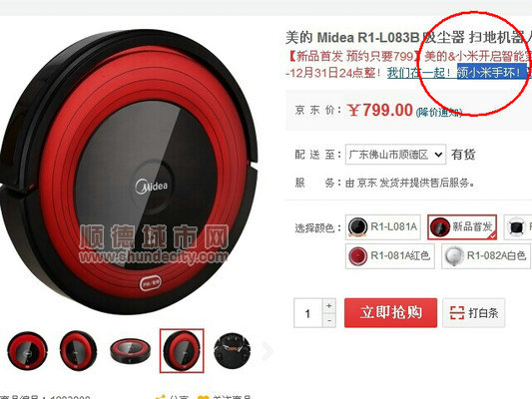
Task: Choose the R1-082A白色 variant
Action: coord(486,256)
